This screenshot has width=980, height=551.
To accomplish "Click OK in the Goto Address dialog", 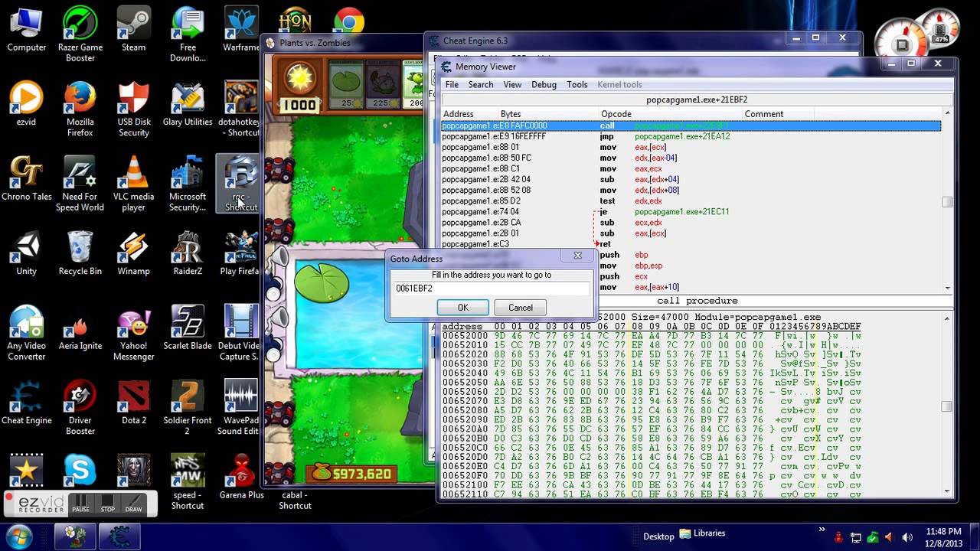I will pos(462,308).
